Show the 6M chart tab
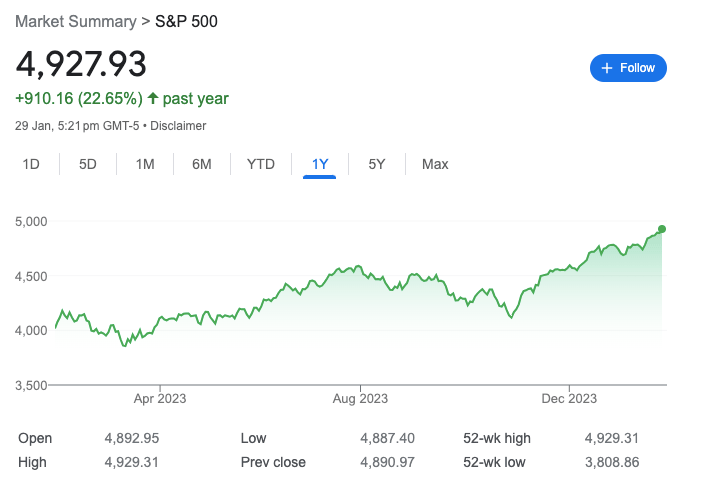The image size is (705, 482). click(x=201, y=164)
